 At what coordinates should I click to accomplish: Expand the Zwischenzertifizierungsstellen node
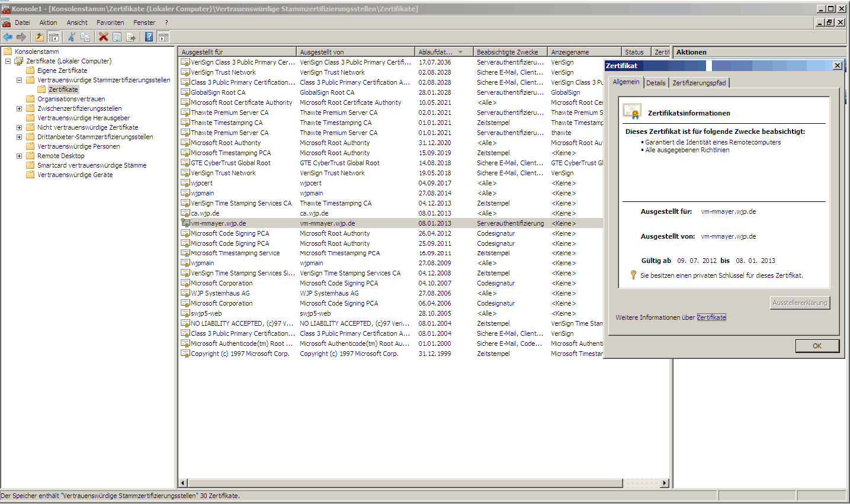(19, 108)
